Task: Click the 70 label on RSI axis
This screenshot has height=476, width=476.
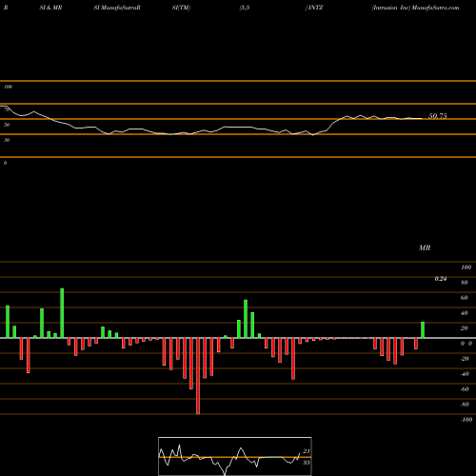Action: [7, 109]
